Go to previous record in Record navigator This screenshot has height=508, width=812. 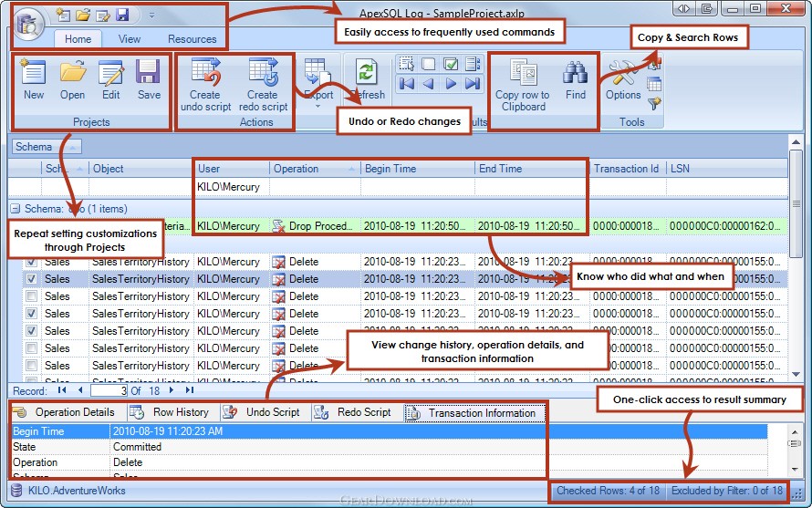click(79, 390)
